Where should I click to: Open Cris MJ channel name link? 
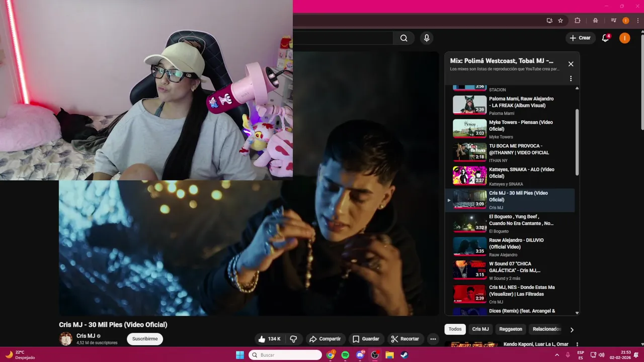[x=86, y=336]
